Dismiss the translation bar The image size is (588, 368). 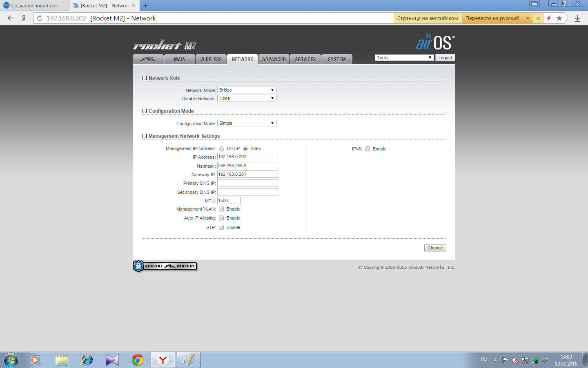click(x=538, y=18)
